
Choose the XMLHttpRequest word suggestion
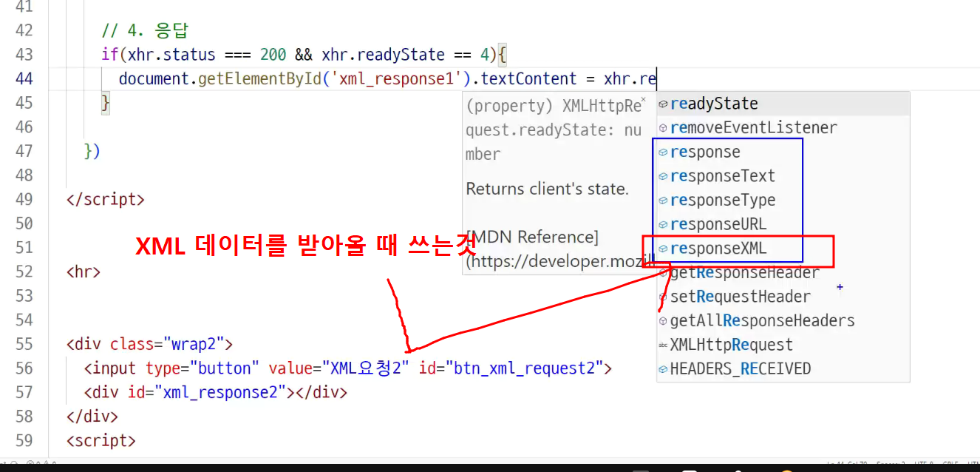783,345
